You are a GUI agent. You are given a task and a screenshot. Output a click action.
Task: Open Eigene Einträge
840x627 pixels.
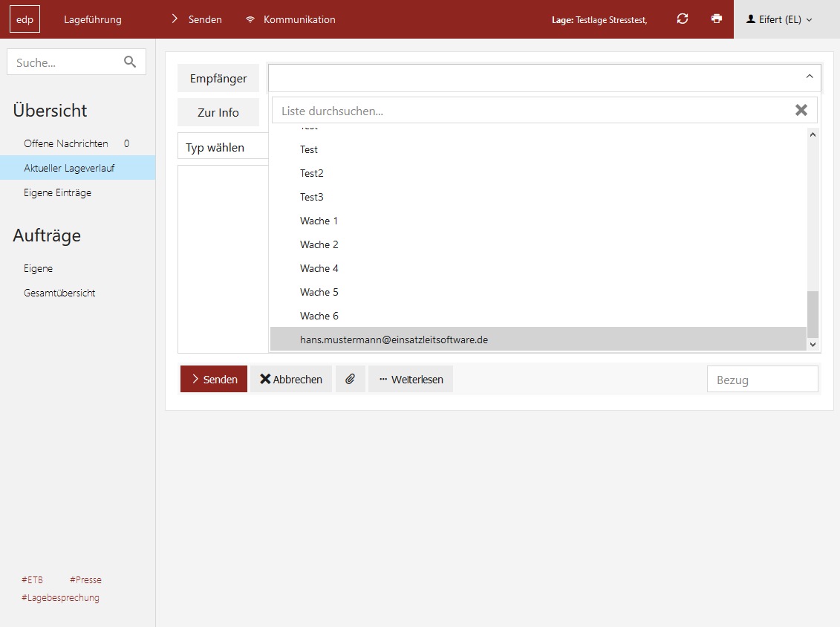78,192
